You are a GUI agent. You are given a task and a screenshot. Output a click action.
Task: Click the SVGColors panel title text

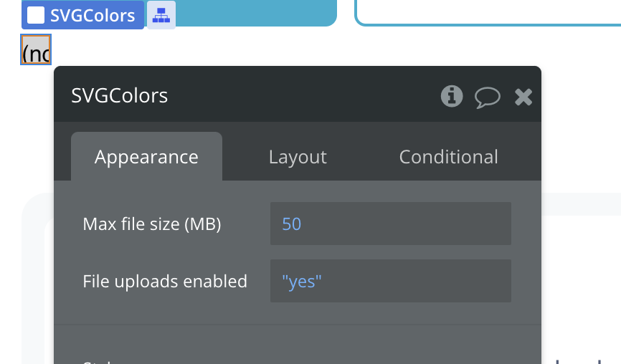120,96
